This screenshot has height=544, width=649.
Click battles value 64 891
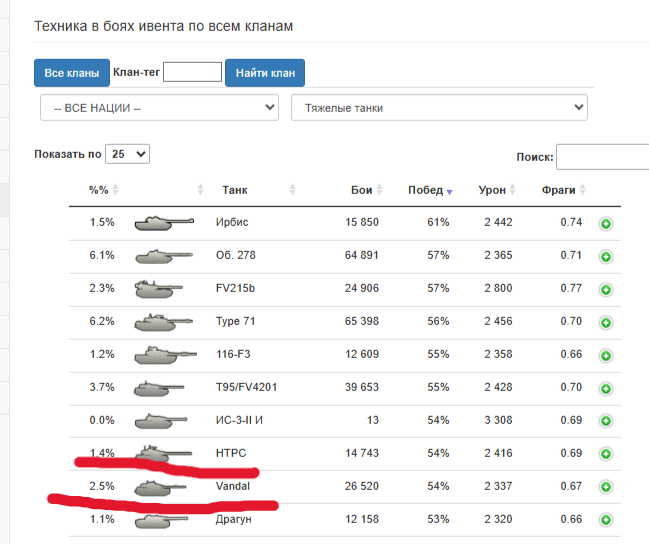(x=362, y=255)
